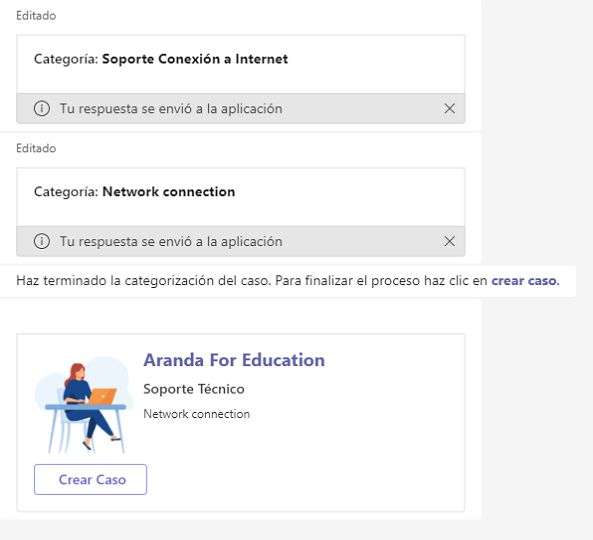593x540 pixels.
Task: Open the Aranda For Education title link
Action: (234, 360)
